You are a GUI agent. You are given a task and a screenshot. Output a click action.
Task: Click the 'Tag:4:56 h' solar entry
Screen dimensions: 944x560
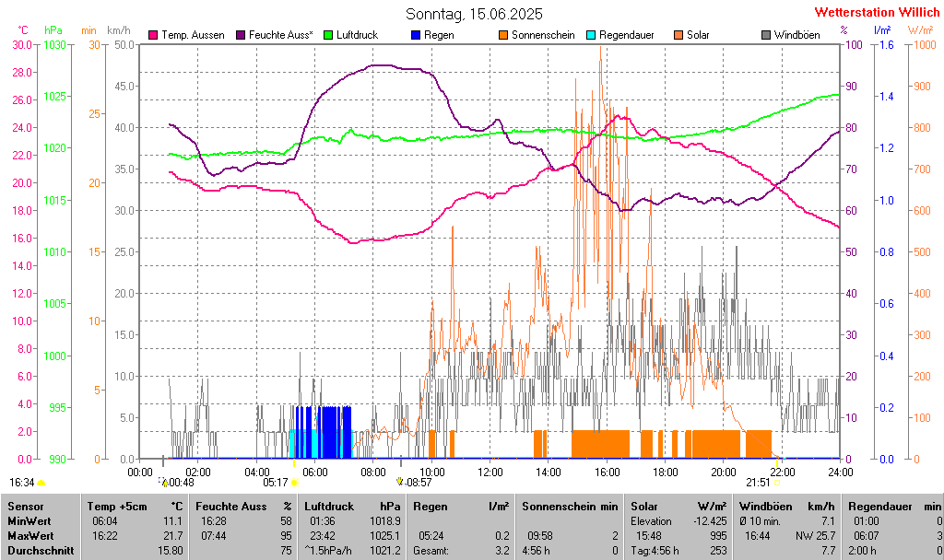point(655,551)
